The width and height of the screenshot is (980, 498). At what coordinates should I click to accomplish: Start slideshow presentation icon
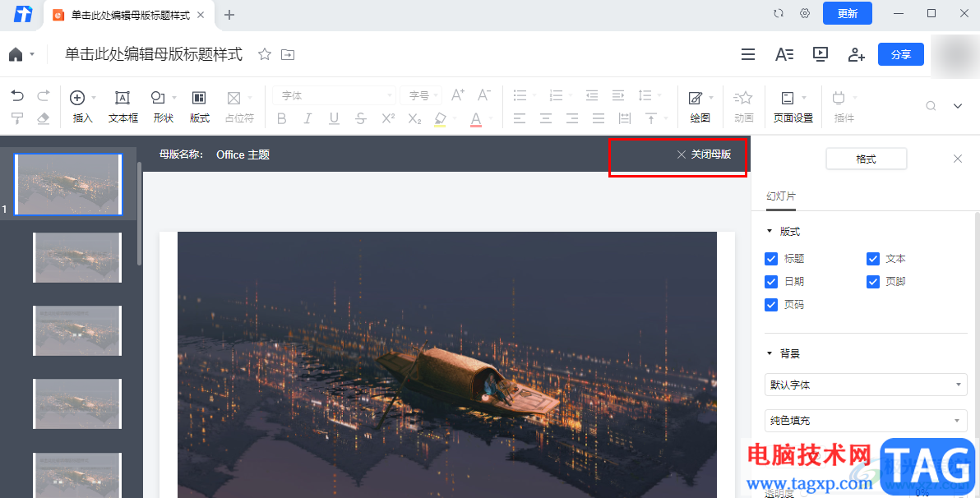point(820,54)
